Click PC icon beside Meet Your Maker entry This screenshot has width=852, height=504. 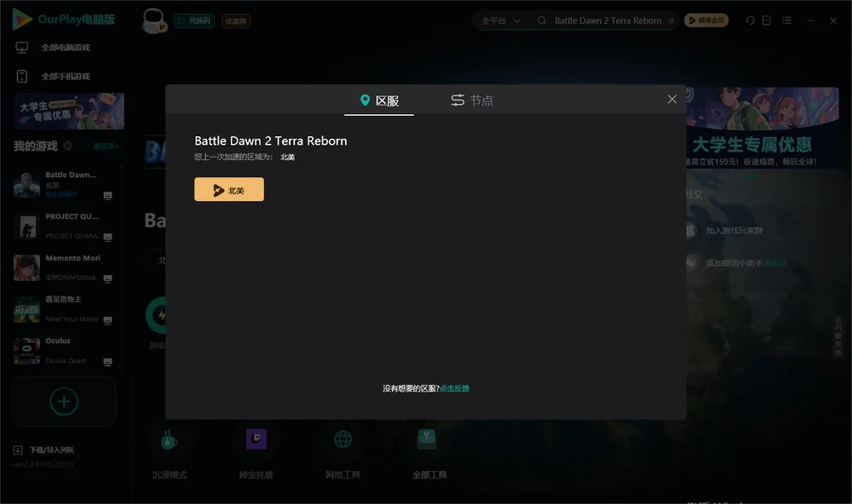pyautogui.click(x=107, y=320)
